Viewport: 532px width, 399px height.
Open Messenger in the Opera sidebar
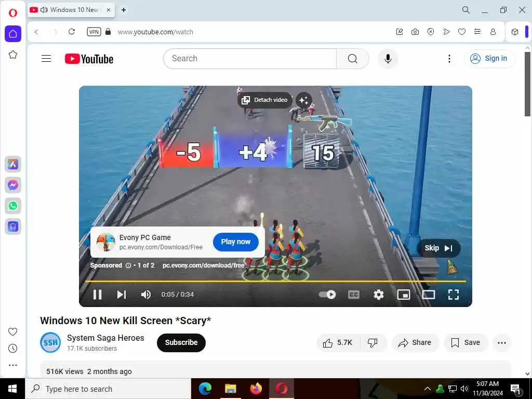point(13,185)
